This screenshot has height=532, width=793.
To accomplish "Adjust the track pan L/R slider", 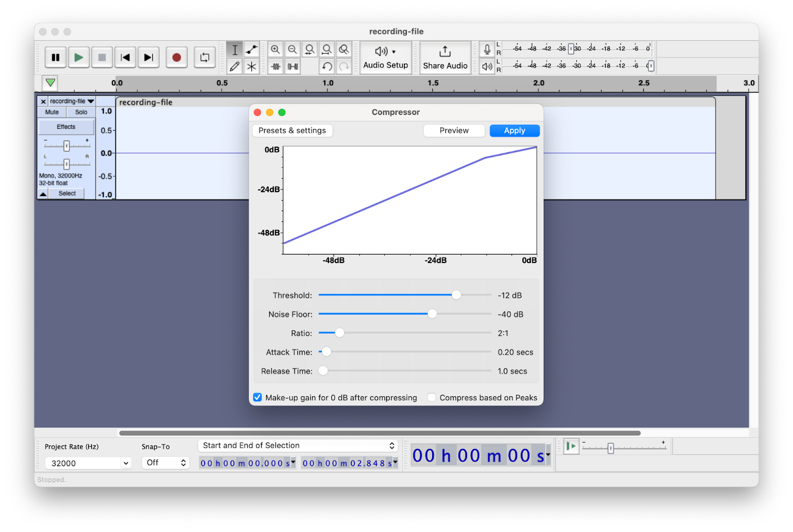I will pos(66,163).
